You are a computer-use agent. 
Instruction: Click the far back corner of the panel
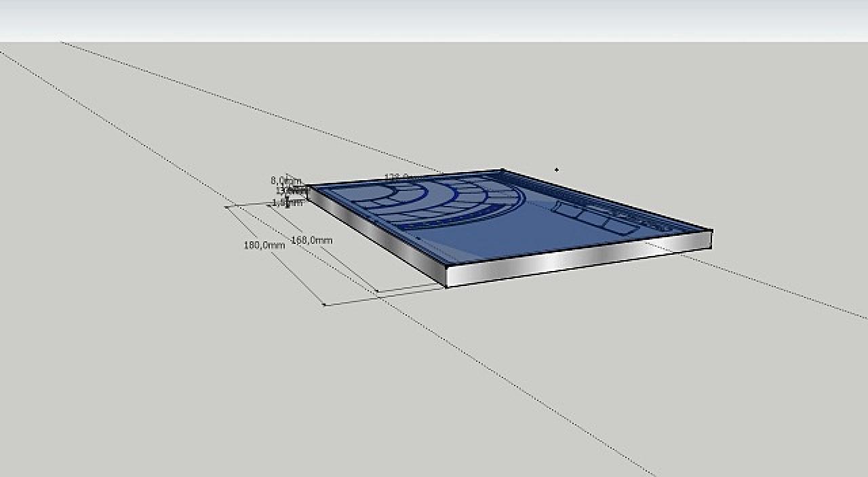(502, 170)
